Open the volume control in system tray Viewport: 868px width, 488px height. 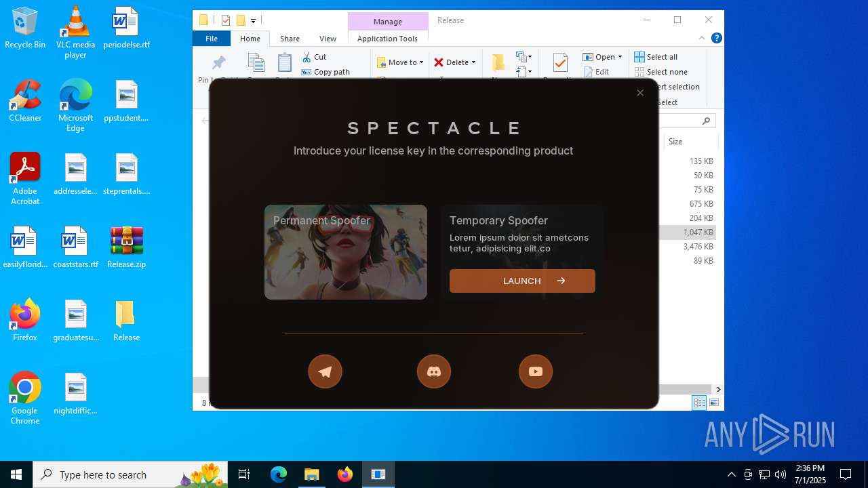(781, 474)
